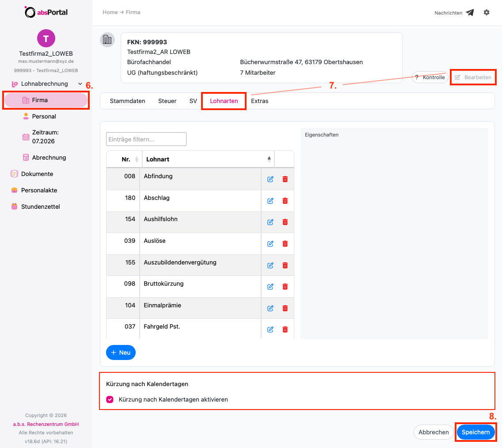The image size is (502, 448).
Task: Open Nachrichten paper plane icon
Action: click(x=470, y=12)
